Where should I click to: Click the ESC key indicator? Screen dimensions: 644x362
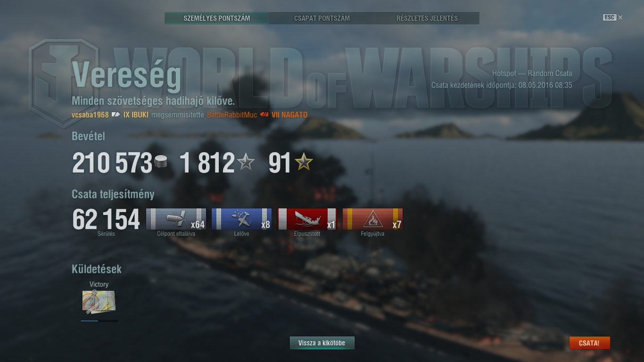click(x=610, y=17)
